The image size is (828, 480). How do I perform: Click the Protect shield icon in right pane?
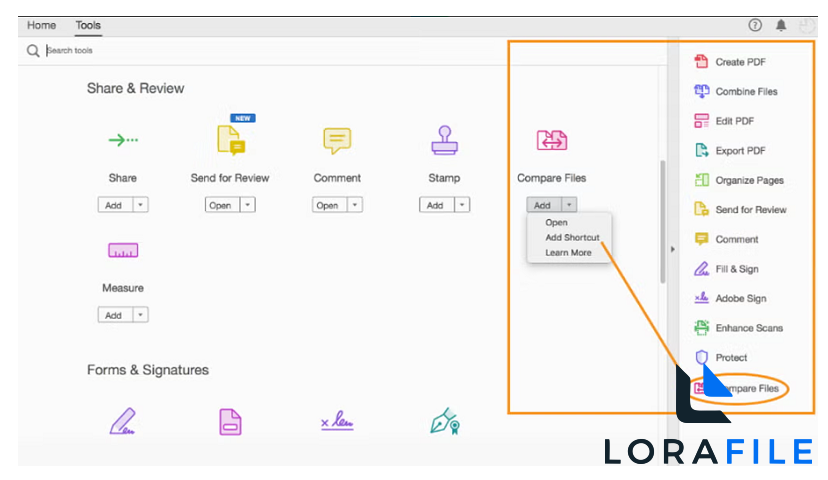[x=701, y=357]
